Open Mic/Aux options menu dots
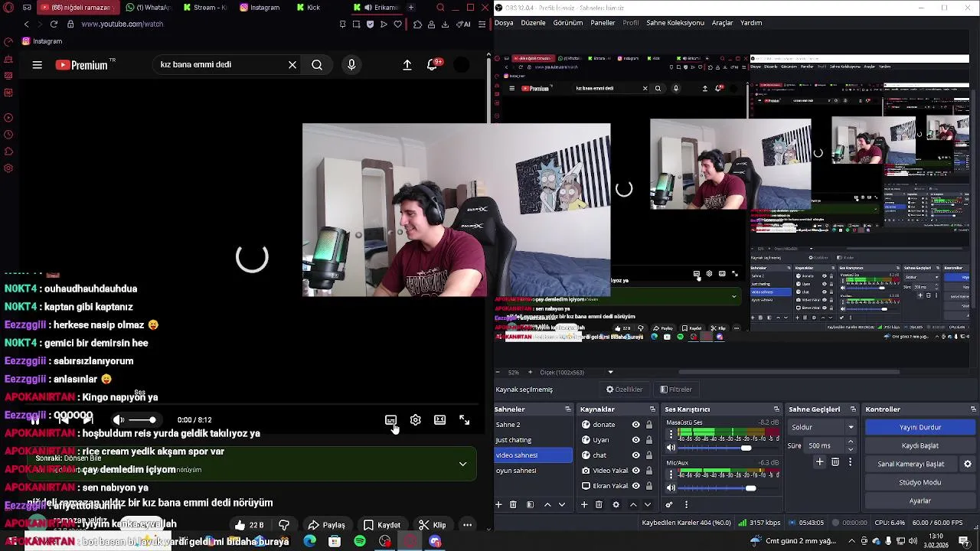 (x=671, y=474)
